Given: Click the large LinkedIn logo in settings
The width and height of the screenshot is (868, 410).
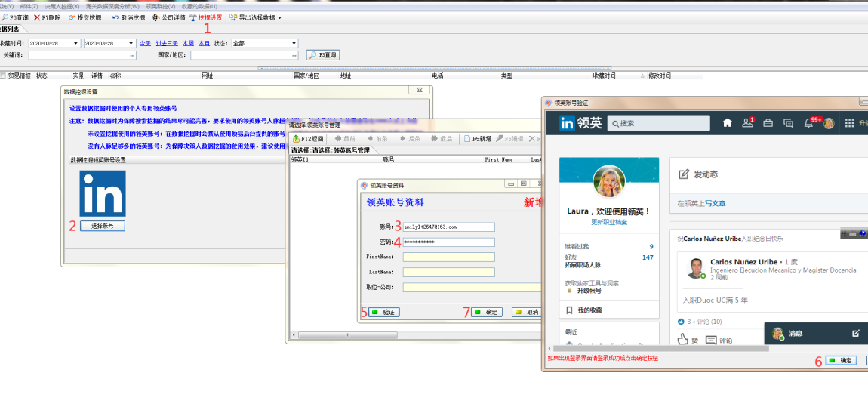Looking at the screenshot, I should (x=103, y=193).
